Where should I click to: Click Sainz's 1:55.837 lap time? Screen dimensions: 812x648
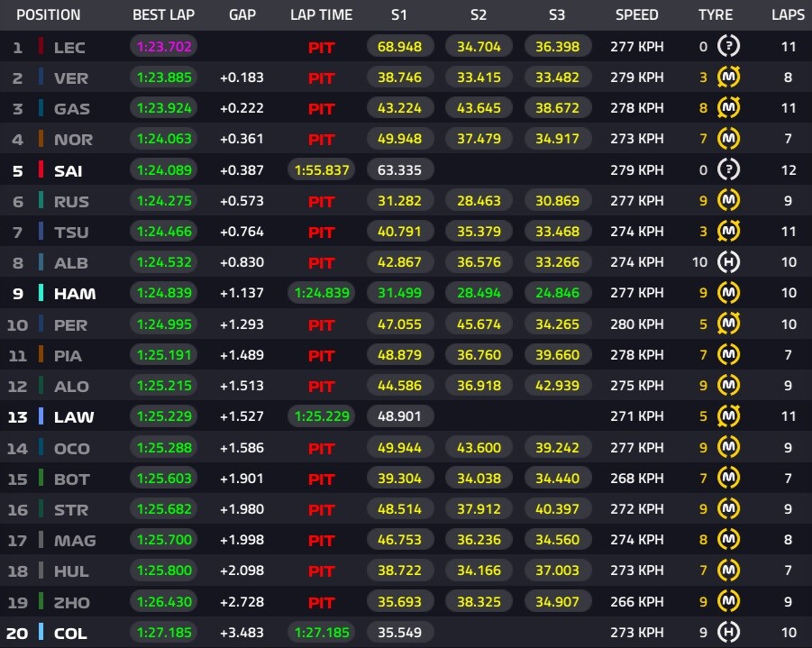322,170
